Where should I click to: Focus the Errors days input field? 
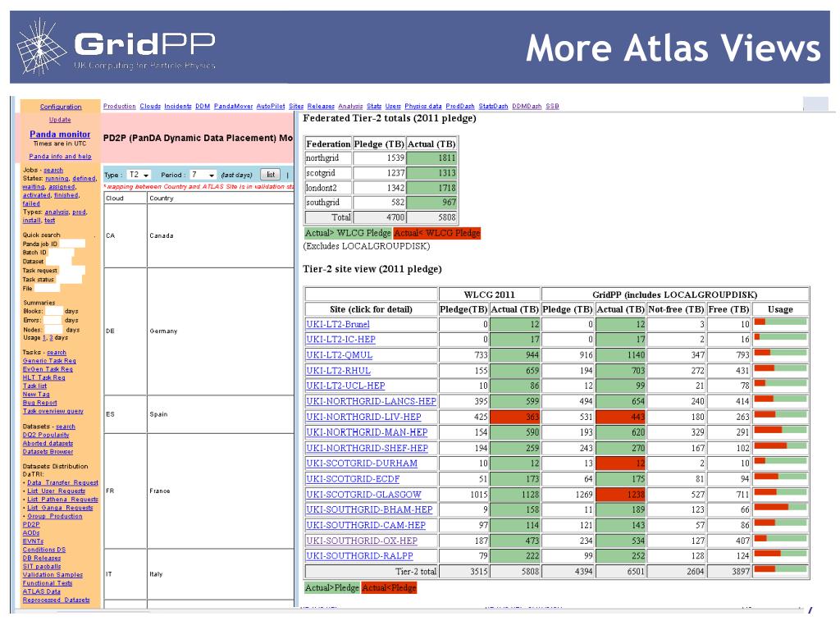pyautogui.click(x=52, y=320)
